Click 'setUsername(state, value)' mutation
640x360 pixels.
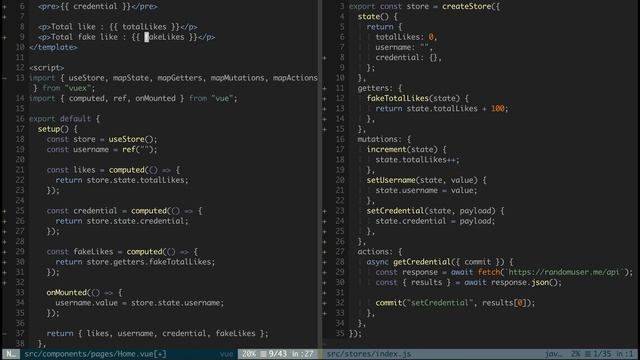click(422, 180)
